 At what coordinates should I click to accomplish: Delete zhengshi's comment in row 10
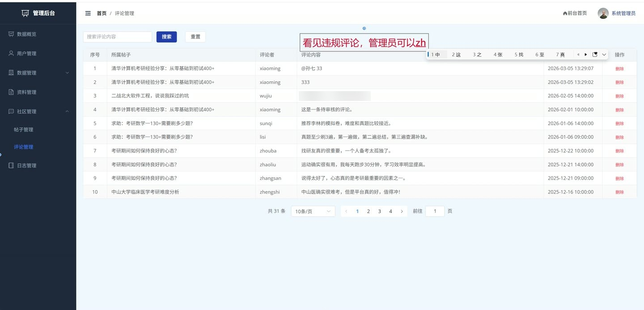pyautogui.click(x=619, y=192)
